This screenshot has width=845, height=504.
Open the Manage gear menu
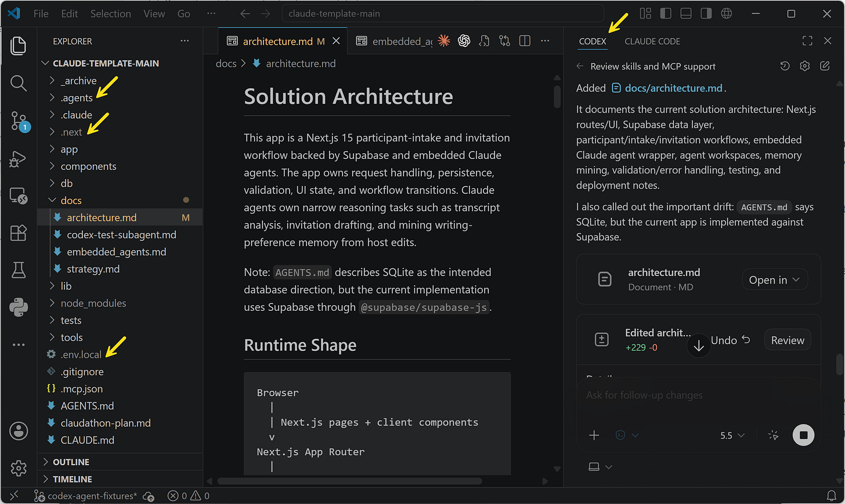pos(19,468)
